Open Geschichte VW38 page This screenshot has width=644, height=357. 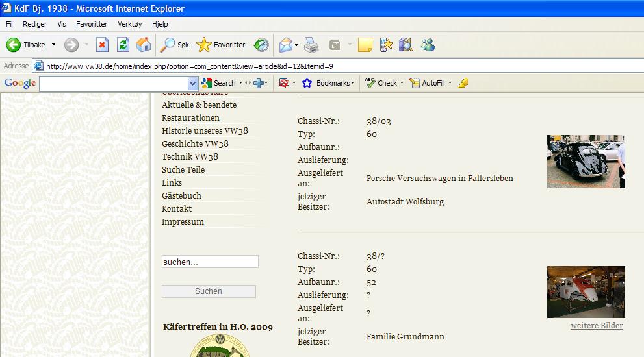(x=195, y=144)
